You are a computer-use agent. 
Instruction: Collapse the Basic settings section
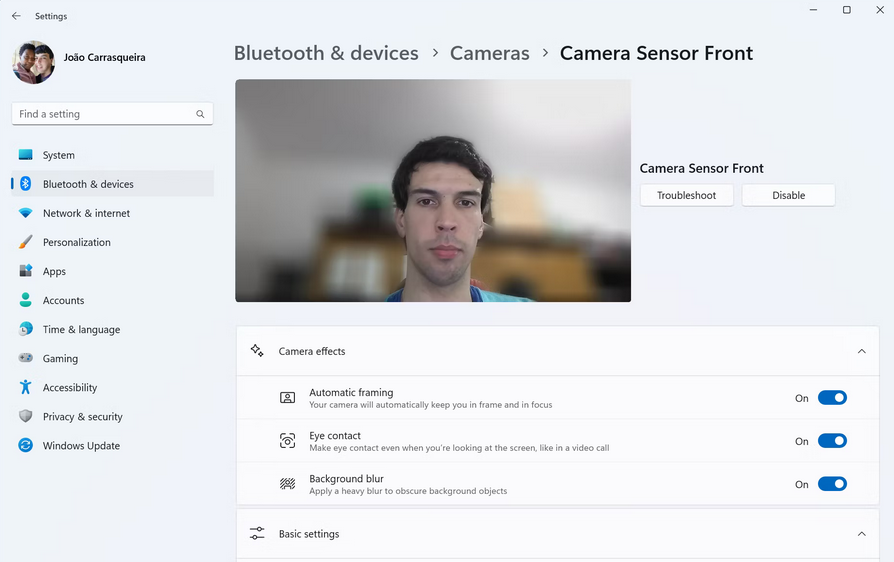pyautogui.click(x=862, y=534)
